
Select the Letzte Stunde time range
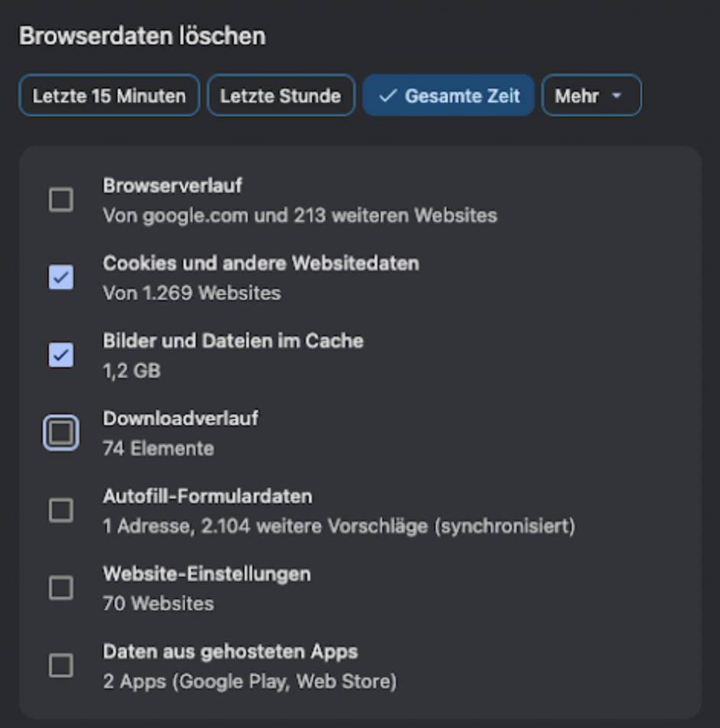(281, 96)
